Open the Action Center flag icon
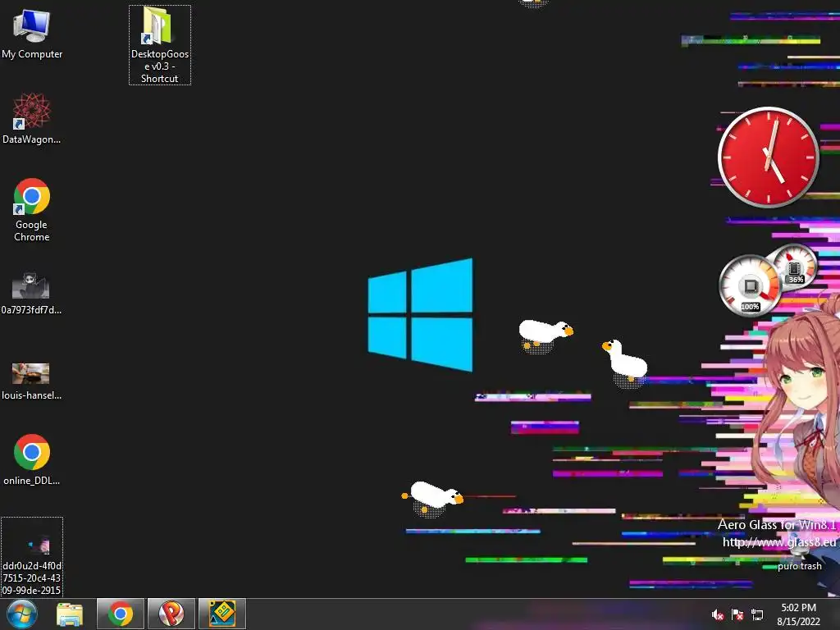 737,614
